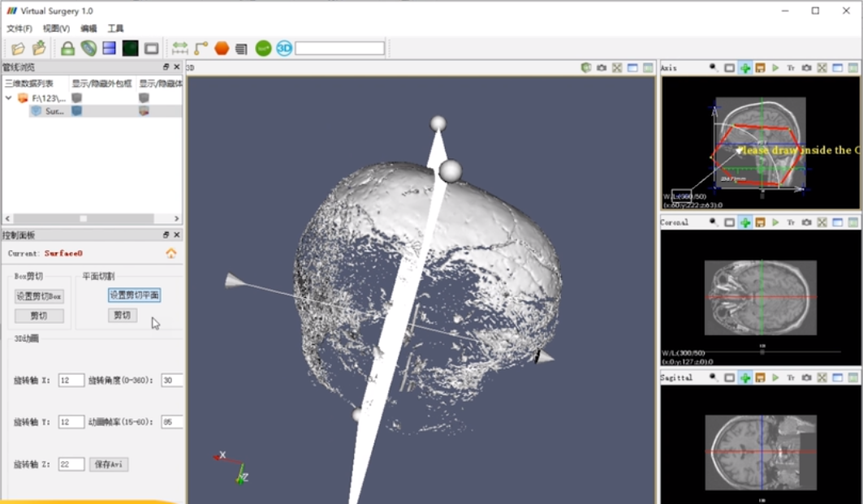Image resolution: width=863 pixels, height=504 pixels.
Task: Open the 工具 menu
Action: 116,28
